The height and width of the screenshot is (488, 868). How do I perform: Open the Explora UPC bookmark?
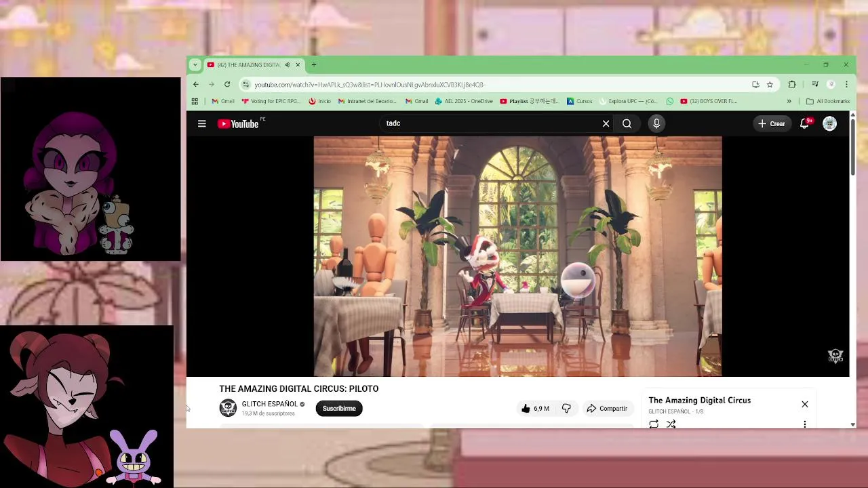(x=628, y=102)
